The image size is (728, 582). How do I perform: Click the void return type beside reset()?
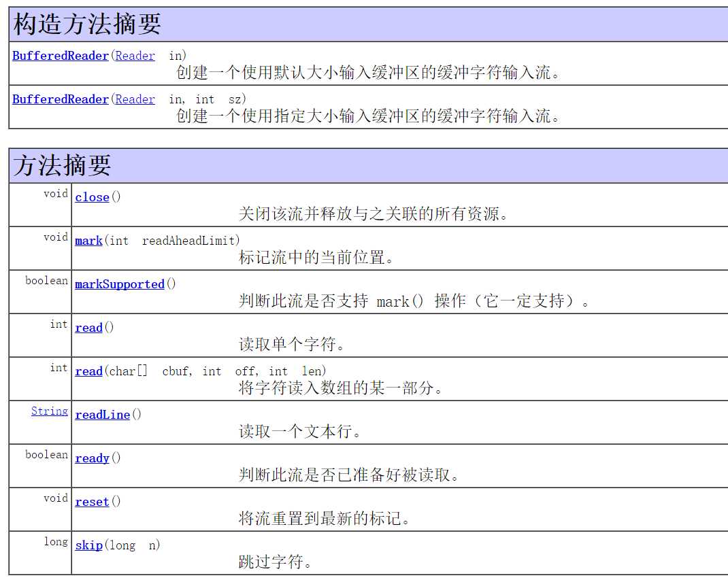coord(56,498)
